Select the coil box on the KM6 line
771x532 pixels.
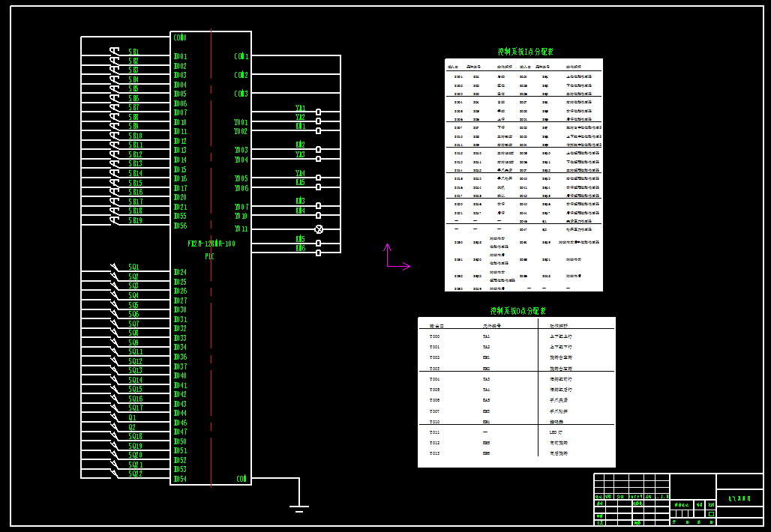click(319, 253)
